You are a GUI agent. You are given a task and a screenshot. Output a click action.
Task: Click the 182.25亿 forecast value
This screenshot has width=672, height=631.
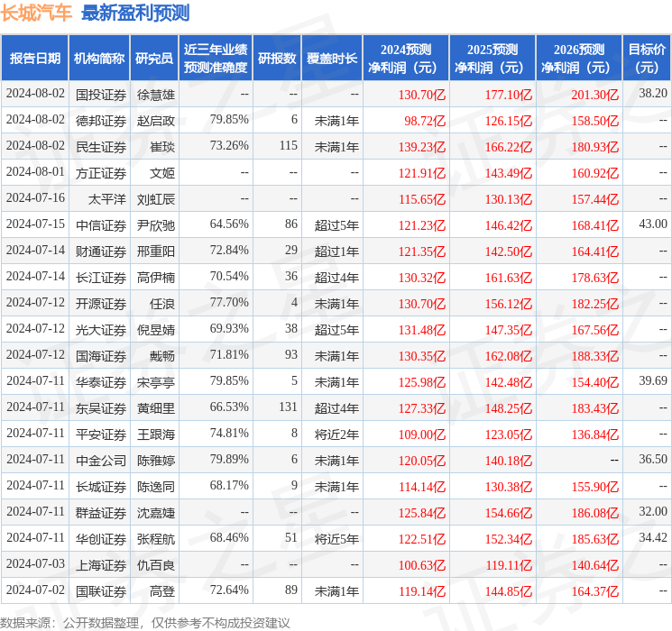pyautogui.click(x=594, y=304)
